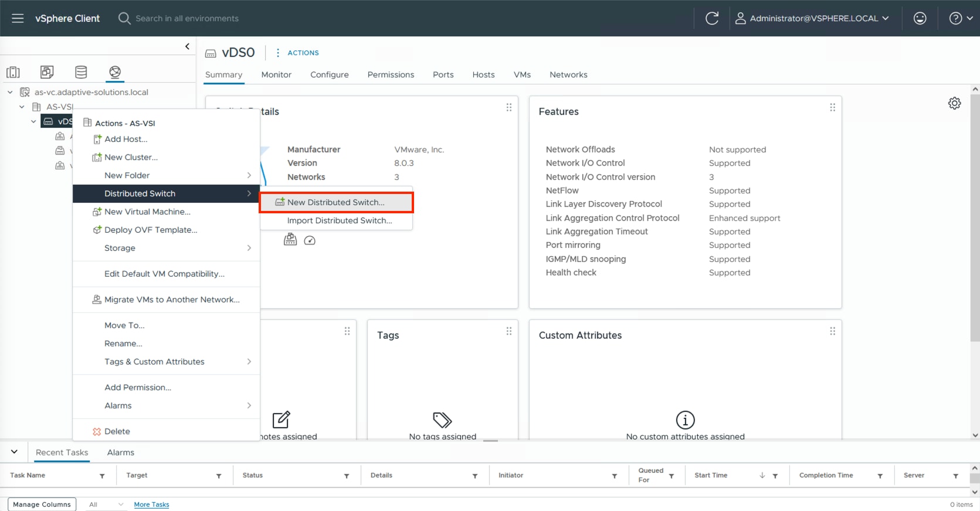Screen dimensions: 980x511
Task: Choose New Virtual Machine... menu item
Action: pyautogui.click(x=166, y=212)
